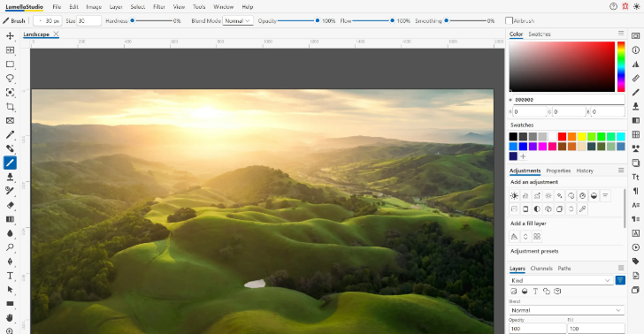Open the Blend Mode dropdown in options bar

click(237, 21)
